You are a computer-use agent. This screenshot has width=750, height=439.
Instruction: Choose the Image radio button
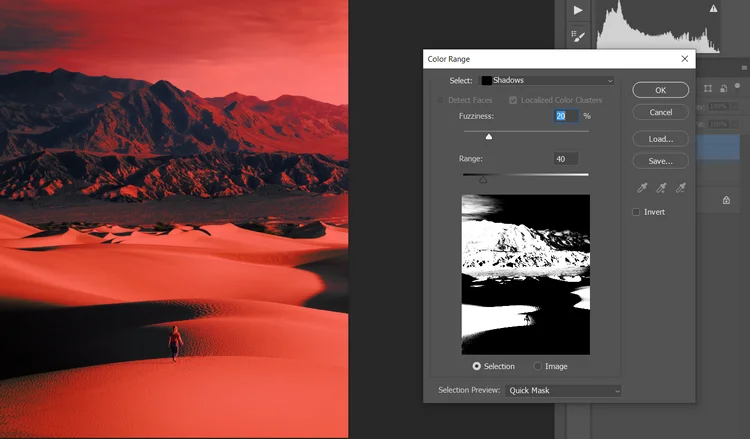[538, 367]
